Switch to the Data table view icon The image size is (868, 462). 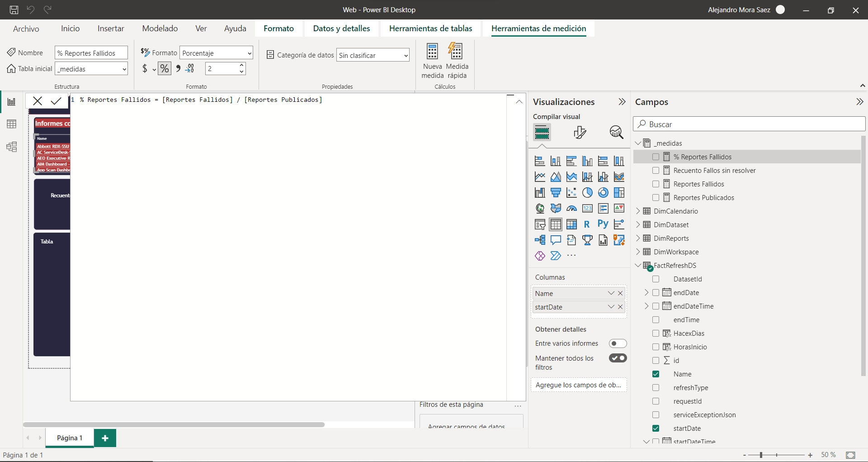click(x=11, y=124)
